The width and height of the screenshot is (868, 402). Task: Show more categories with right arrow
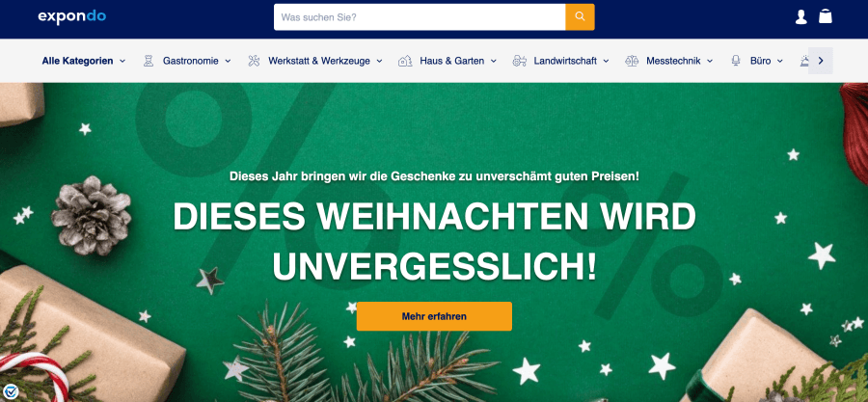click(821, 61)
